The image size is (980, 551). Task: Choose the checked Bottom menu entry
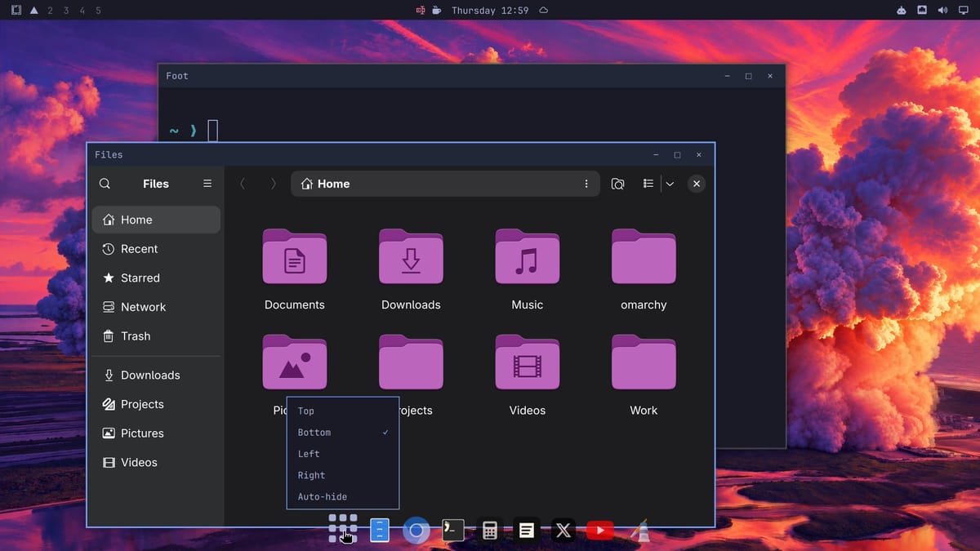(343, 433)
